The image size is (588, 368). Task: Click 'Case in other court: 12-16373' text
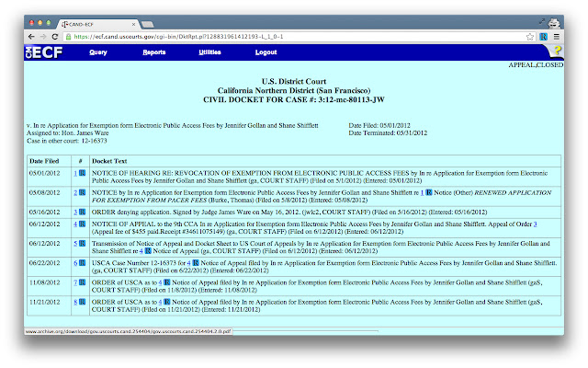pyautogui.click(x=67, y=141)
